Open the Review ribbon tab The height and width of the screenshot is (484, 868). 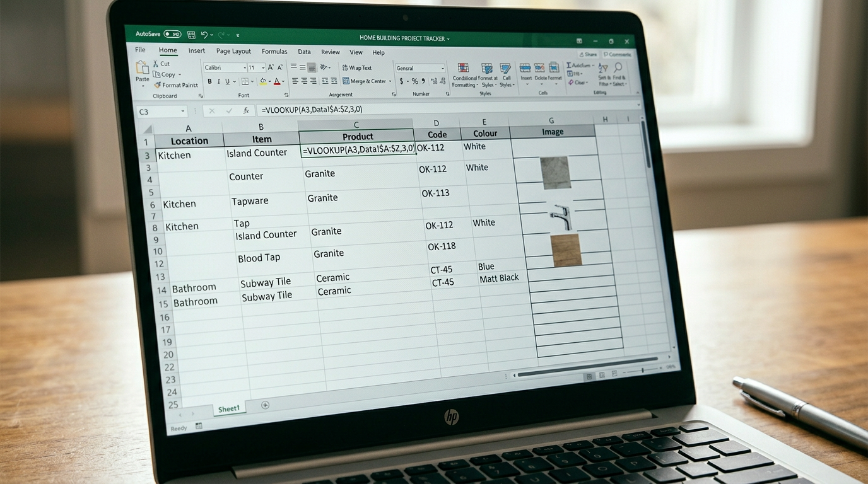tap(330, 52)
